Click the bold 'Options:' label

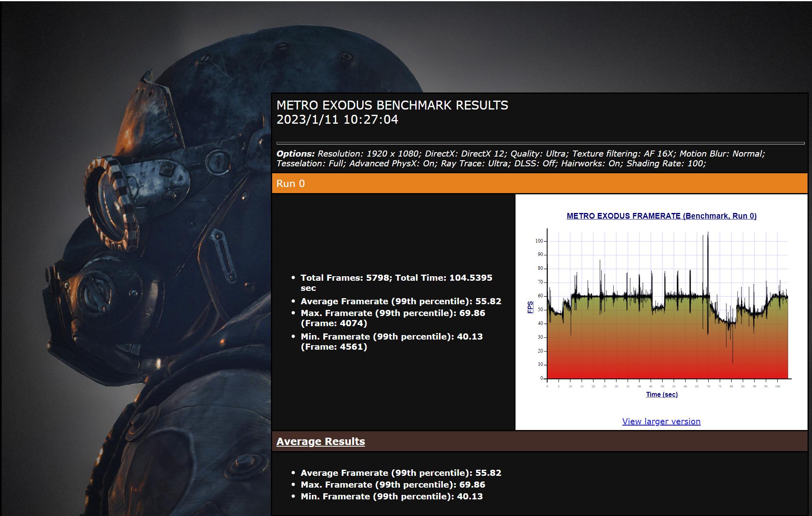[295, 154]
